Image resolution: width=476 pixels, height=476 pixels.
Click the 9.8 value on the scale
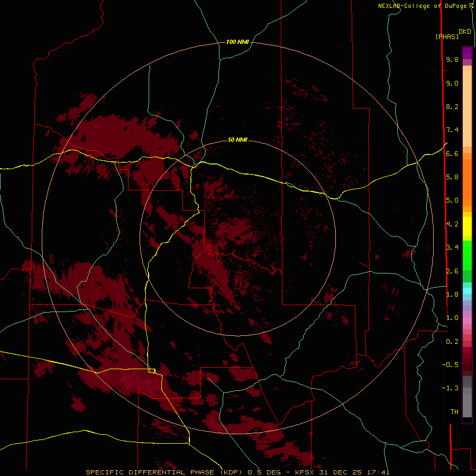tap(452, 60)
